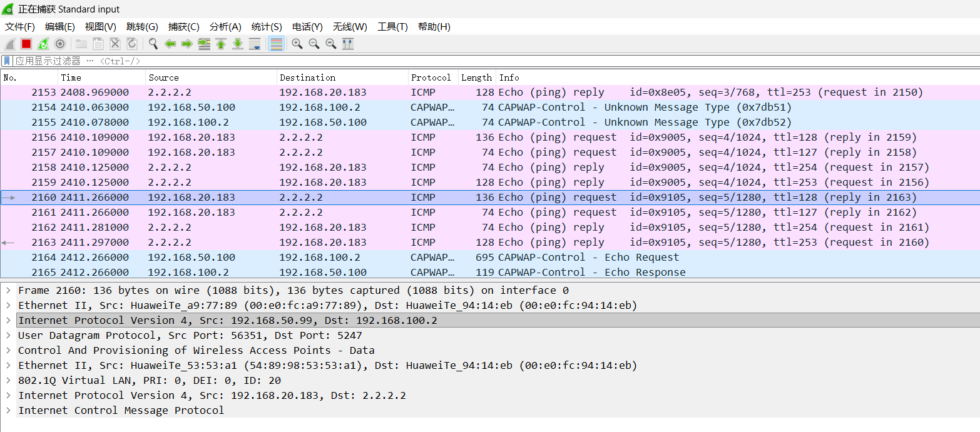Expand IPv4 Src 192.168.50.99 detail row

point(8,320)
